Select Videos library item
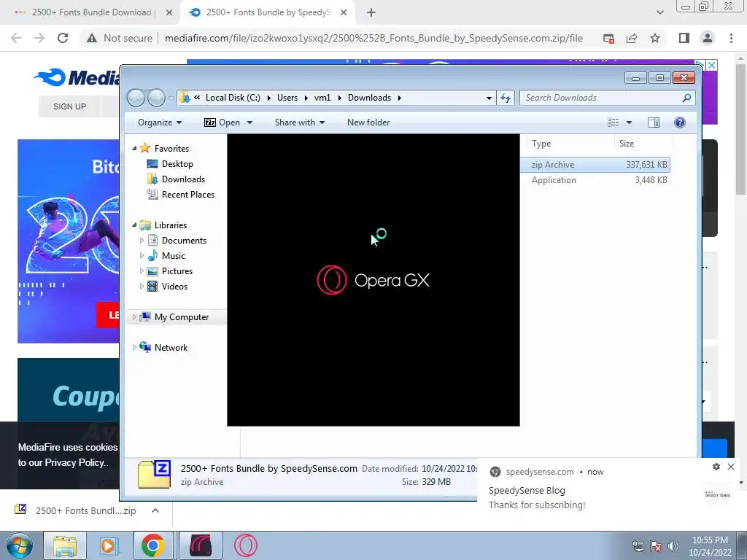This screenshot has height=560, width=747. 174,286
